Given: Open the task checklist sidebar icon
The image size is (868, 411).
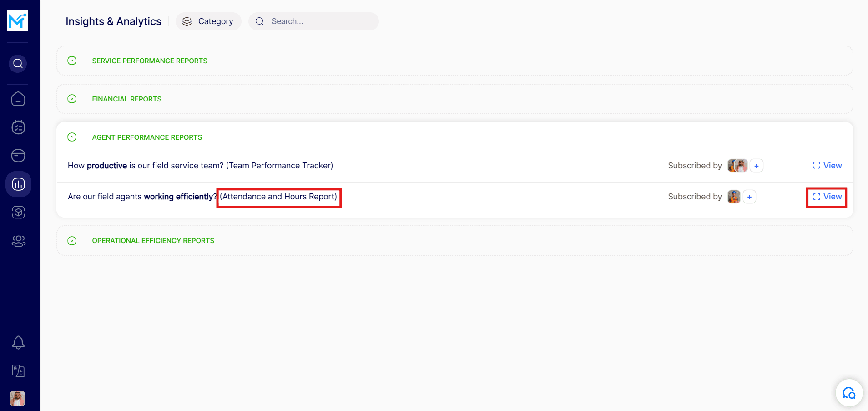Looking at the screenshot, I should pyautogui.click(x=18, y=127).
